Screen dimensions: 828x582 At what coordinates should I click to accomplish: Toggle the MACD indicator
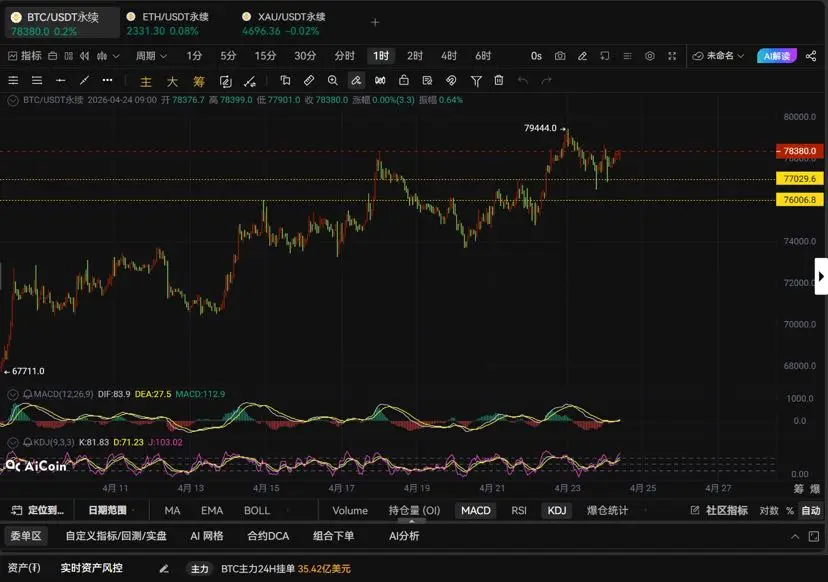click(x=476, y=511)
